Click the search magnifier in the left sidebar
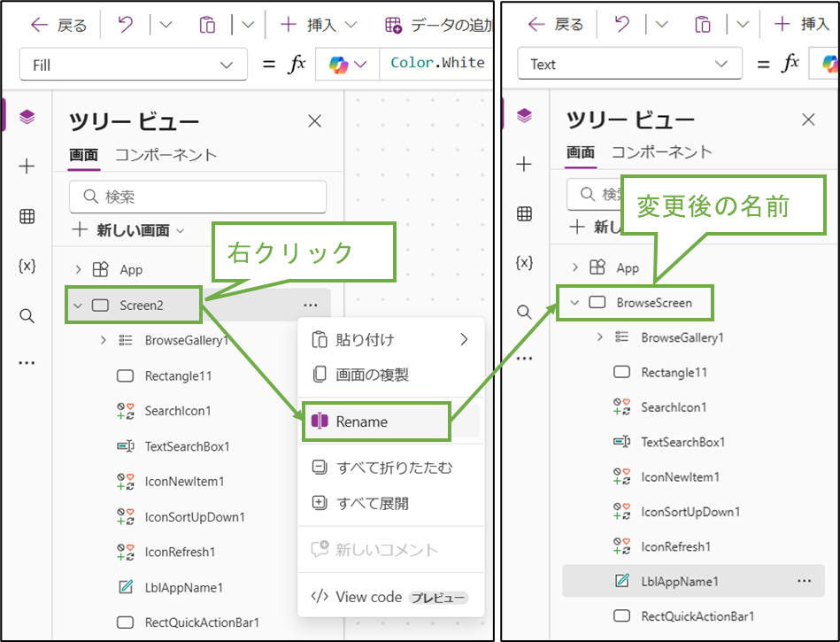 [27, 315]
